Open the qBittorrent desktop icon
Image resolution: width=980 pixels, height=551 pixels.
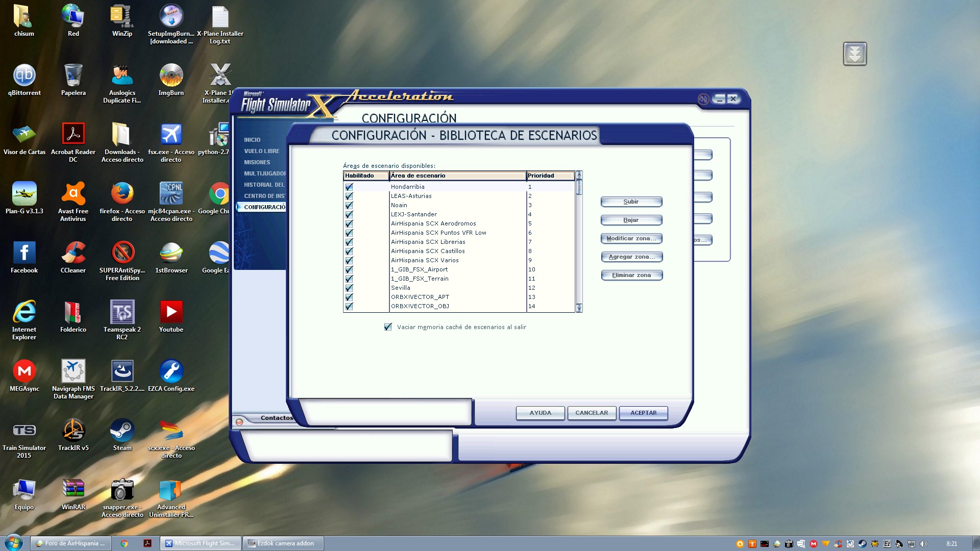tap(24, 76)
